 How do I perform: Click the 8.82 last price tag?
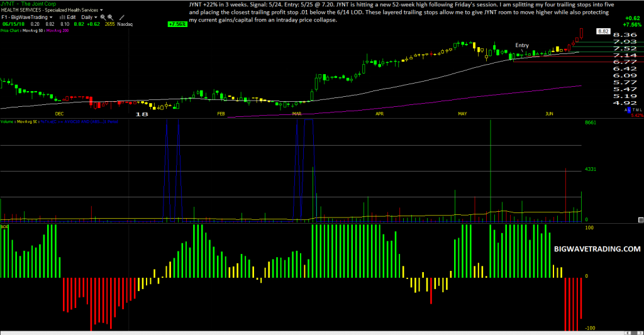coord(603,31)
